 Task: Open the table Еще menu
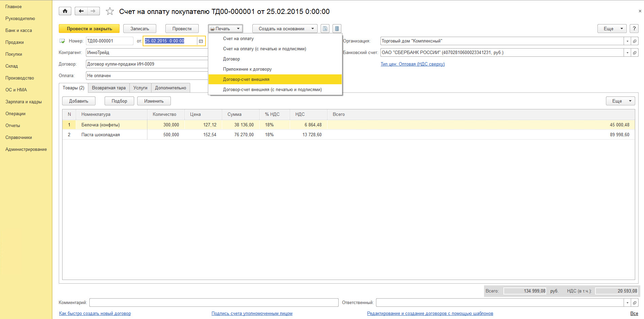(x=621, y=101)
